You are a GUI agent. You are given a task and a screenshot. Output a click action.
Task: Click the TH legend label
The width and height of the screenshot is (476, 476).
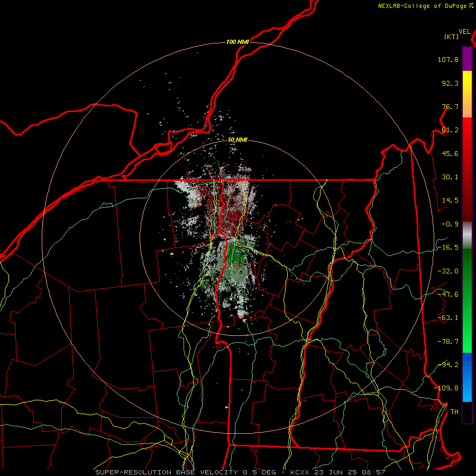454,412
